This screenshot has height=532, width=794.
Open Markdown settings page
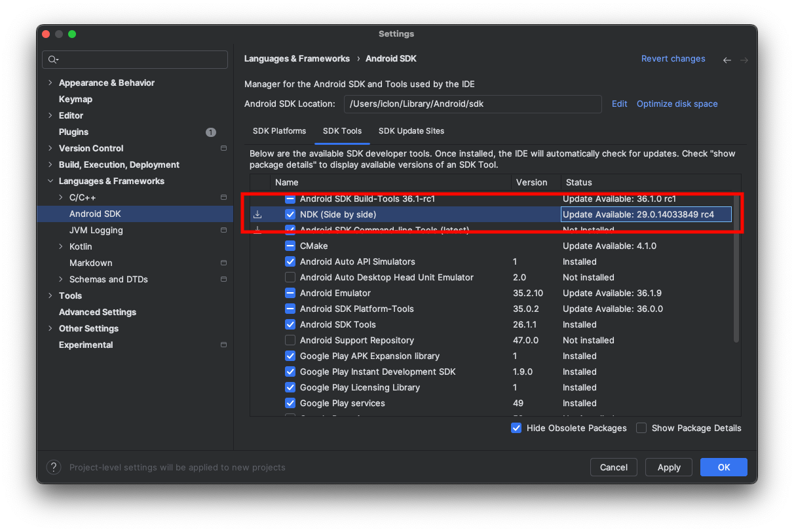(x=90, y=263)
